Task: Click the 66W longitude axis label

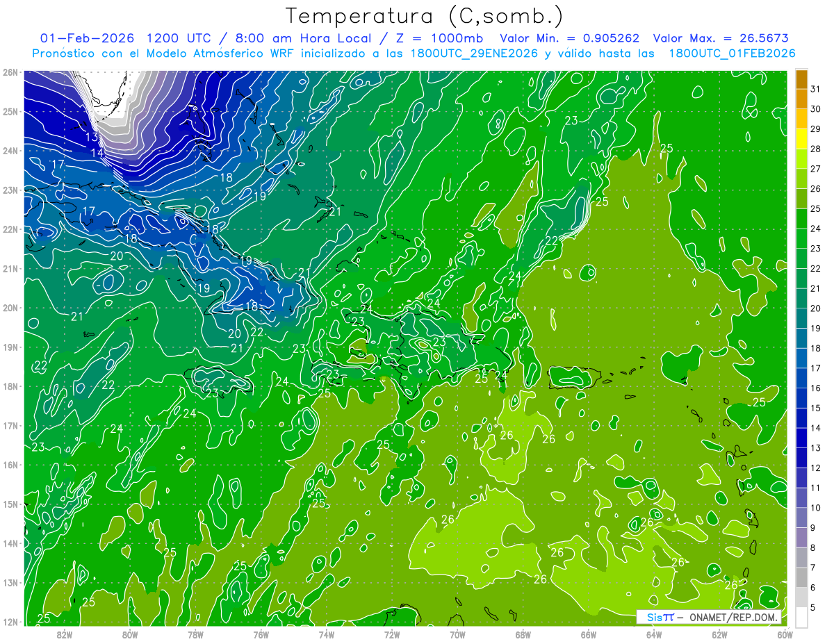Action: coord(588,634)
